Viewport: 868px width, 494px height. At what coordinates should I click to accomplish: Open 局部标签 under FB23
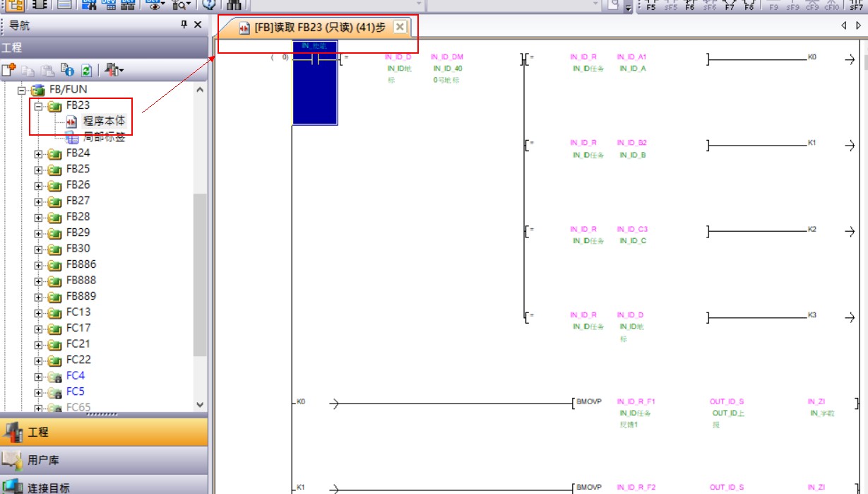click(x=103, y=137)
